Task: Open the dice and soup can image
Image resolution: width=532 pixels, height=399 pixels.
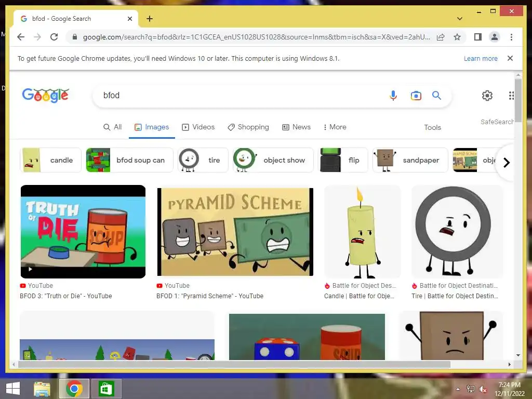Action: [x=307, y=337]
